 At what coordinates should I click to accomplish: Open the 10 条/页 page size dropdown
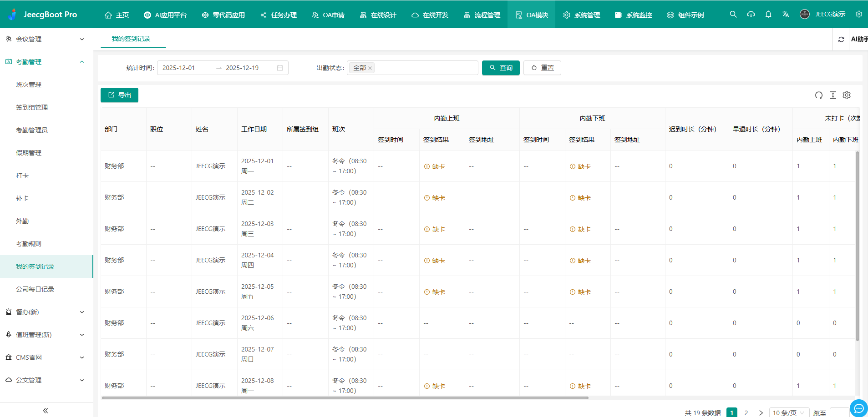[789, 412]
